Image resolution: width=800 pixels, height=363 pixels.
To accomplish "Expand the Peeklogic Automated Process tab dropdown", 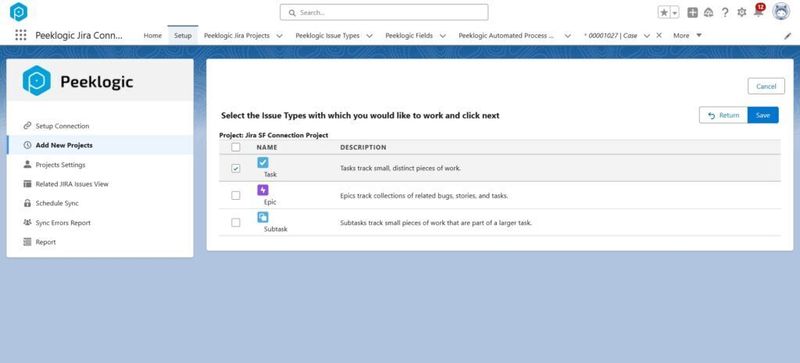I will (x=567, y=36).
